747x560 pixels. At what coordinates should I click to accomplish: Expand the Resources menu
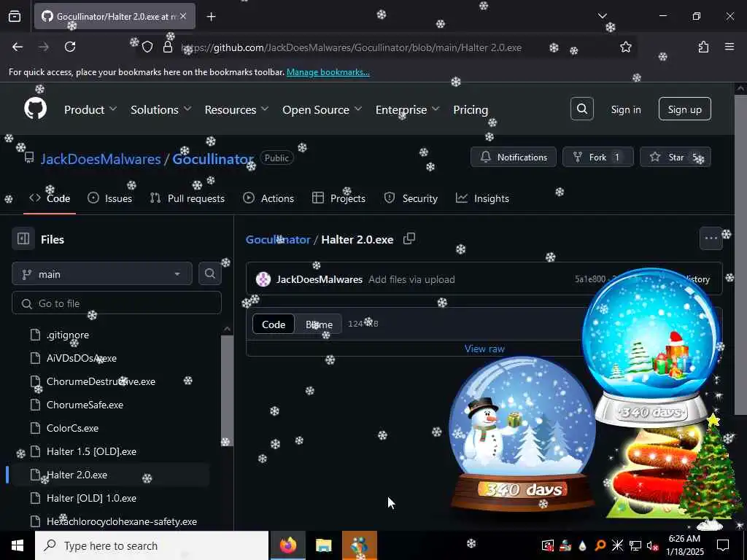click(237, 109)
